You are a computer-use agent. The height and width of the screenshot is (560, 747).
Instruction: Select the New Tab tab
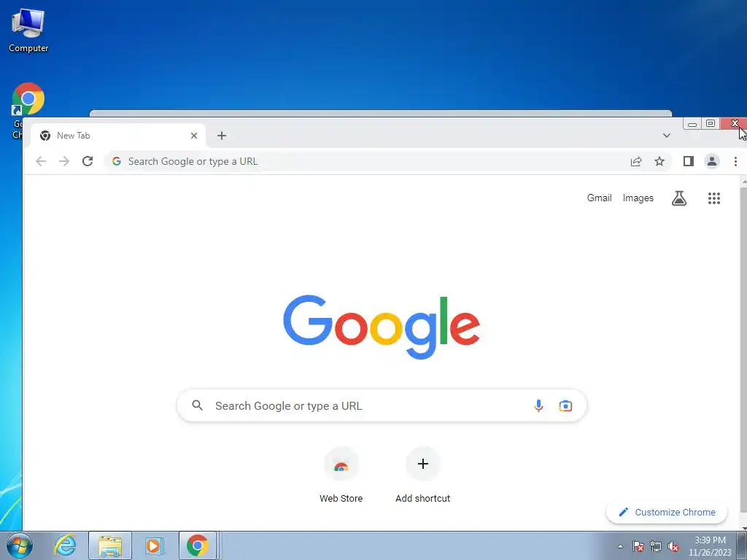tap(118, 136)
